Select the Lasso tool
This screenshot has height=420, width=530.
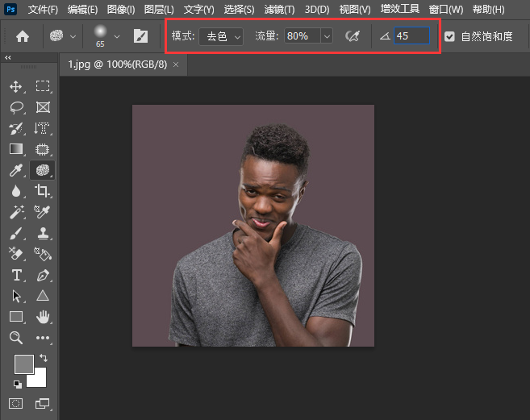(x=16, y=107)
